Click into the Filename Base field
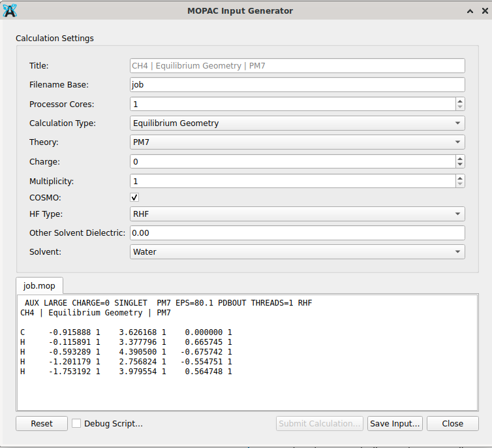 coord(297,85)
